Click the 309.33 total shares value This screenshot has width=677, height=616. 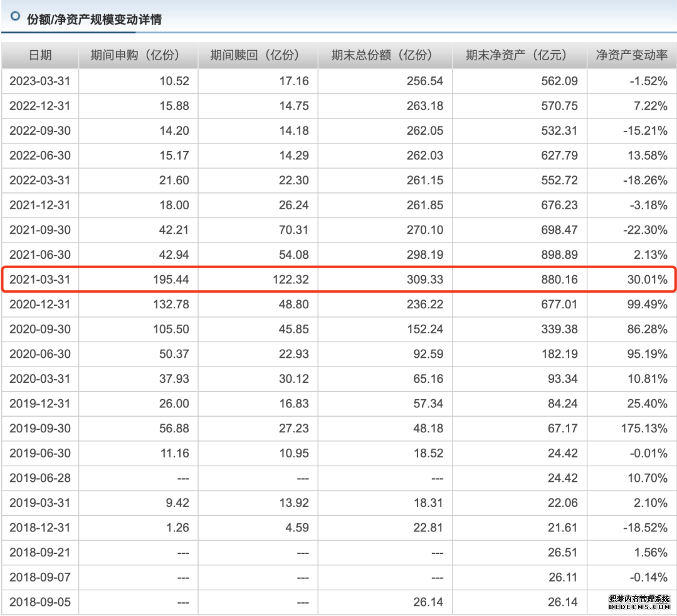(425, 279)
